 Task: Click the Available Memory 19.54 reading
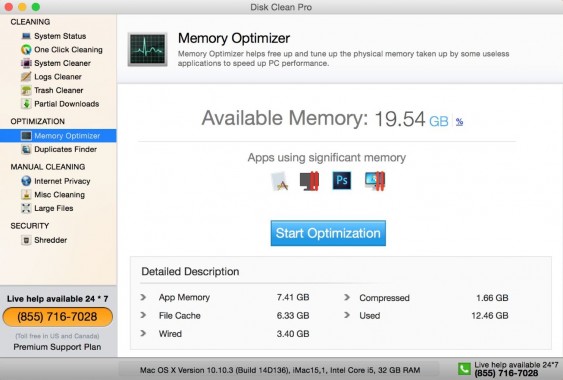[x=400, y=119]
